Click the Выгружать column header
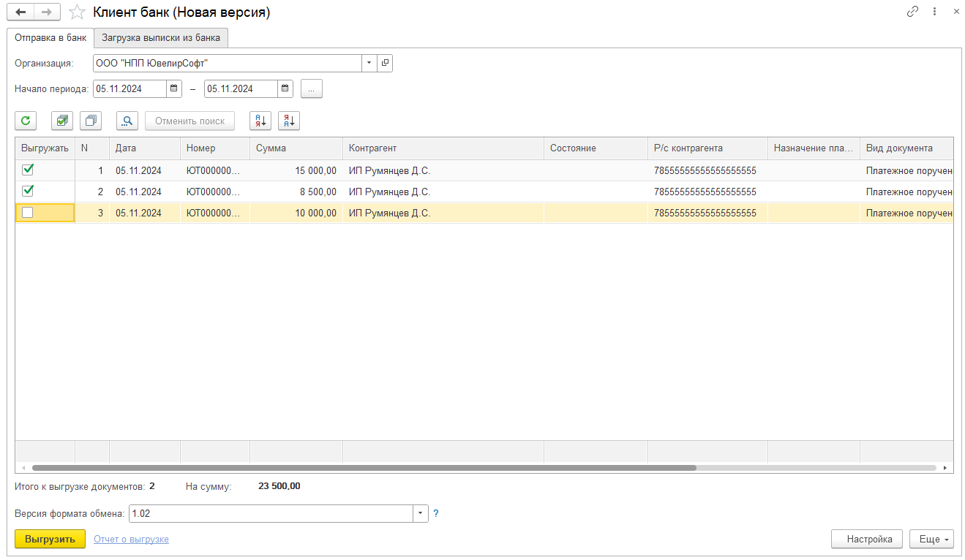Screen dimensions: 965x560 [45, 148]
